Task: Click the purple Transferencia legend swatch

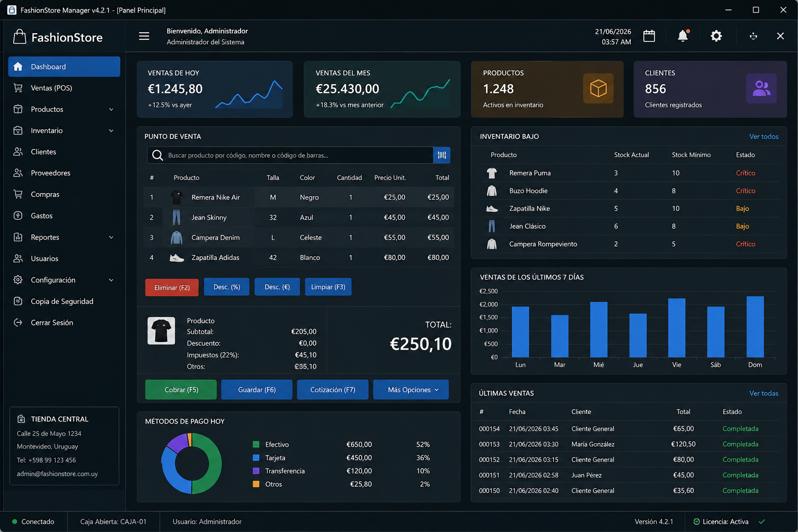Action: click(x=256, y=471)
